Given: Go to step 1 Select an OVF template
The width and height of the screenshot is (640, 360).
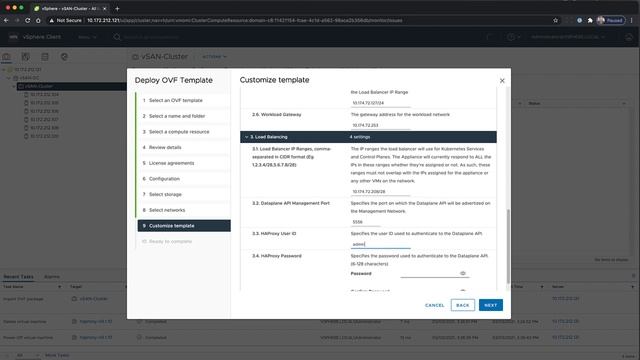Looking at the screenshot, I should click(x=184, y=100).
